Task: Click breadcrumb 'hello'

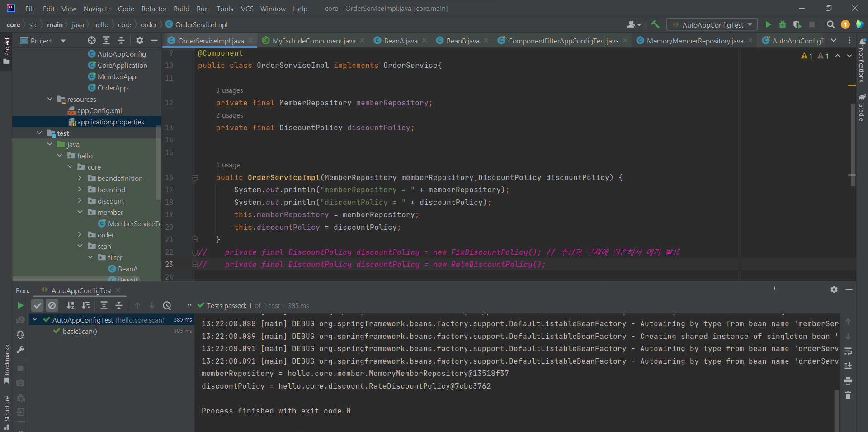Action: 101,24
